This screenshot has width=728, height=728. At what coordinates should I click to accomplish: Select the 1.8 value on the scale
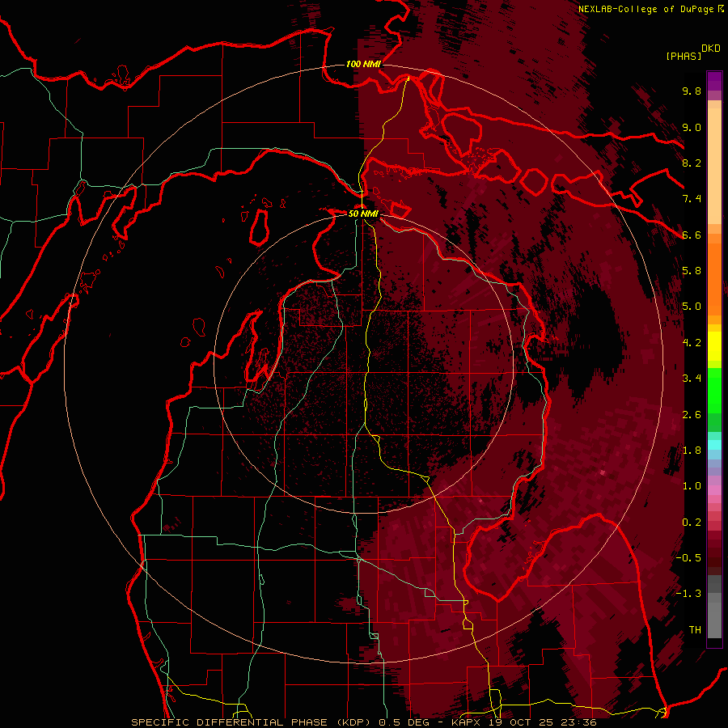tap(692, 451)
